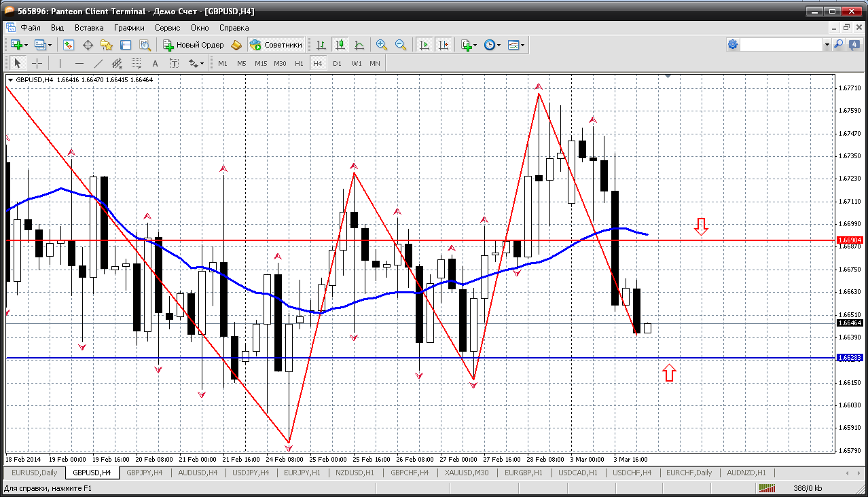Open the Справка menu
This screenshot has height=497, width=868.
coord(234,28)
